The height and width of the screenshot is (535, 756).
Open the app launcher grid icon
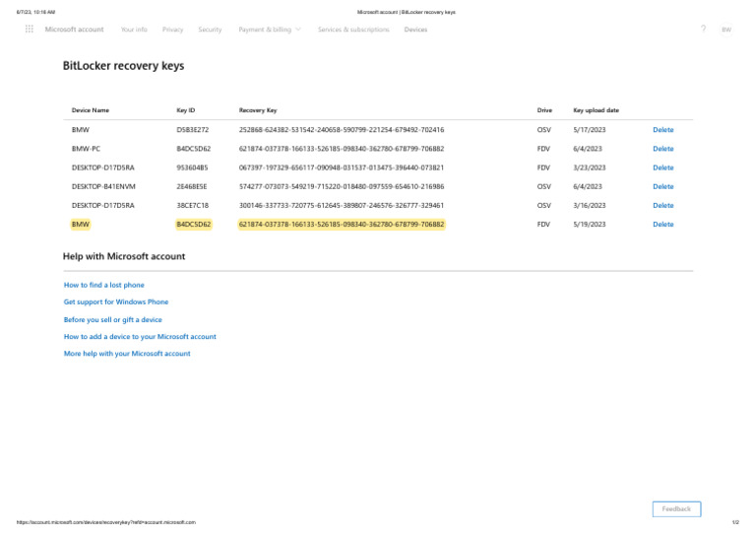coord(29,30)
